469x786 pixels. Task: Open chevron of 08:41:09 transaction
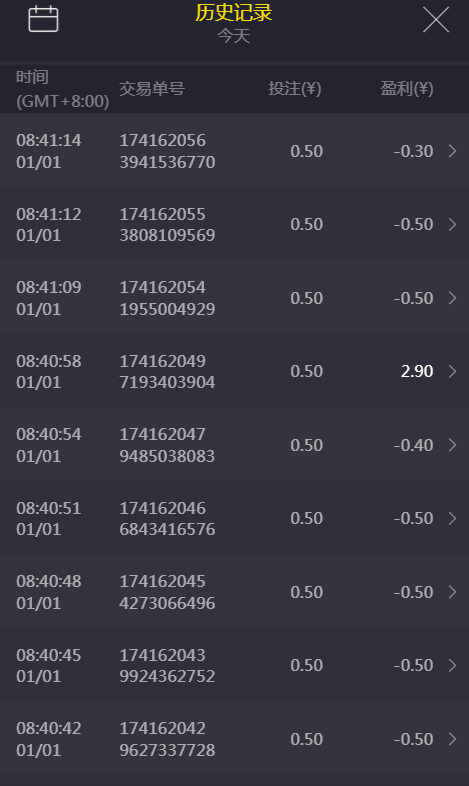(452, 298)
